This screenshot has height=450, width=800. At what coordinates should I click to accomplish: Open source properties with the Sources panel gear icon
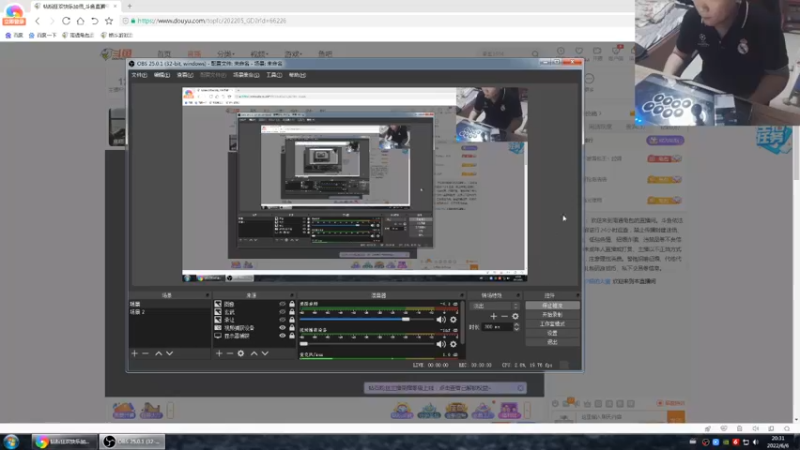tap(241, 353)
